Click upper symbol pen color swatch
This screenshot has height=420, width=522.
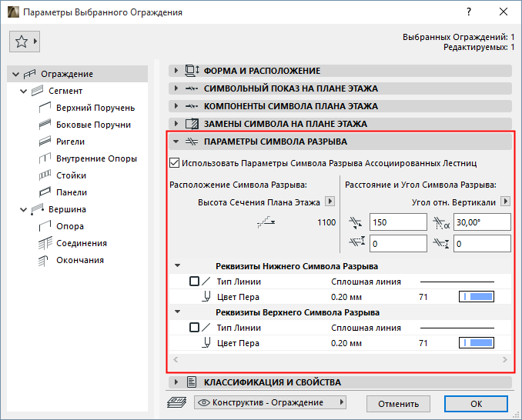pyautogui.click(x=477, y=343)
